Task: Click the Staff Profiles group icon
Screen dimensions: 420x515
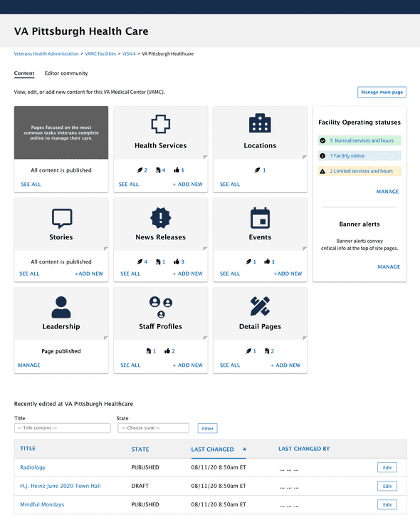Action: tap(161, 307)
